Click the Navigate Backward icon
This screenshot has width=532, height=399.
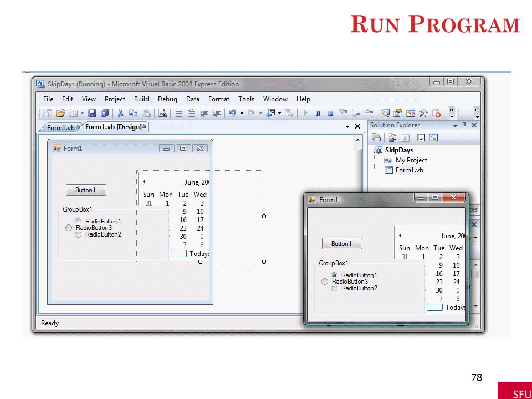(270, 113)
